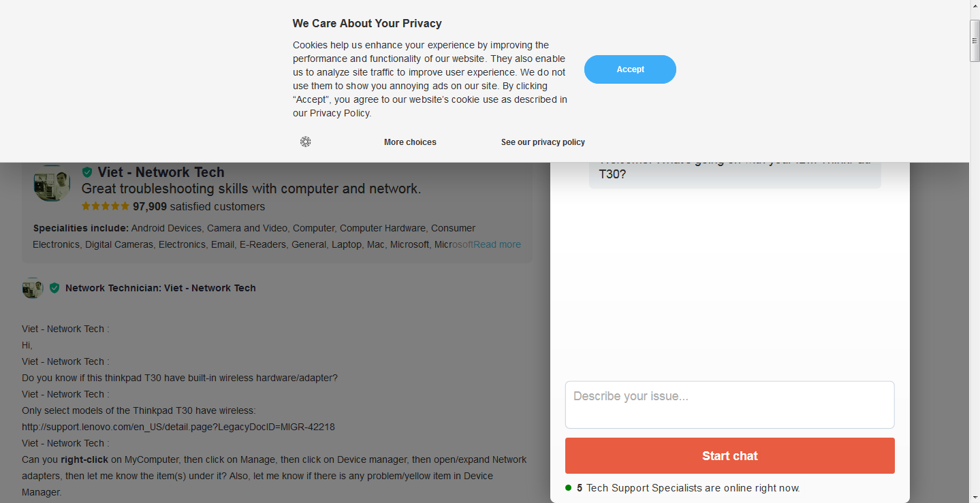The image size is (980, 503).
Task: Open the 'See our privacy policy' link
Action: [543, 142]
